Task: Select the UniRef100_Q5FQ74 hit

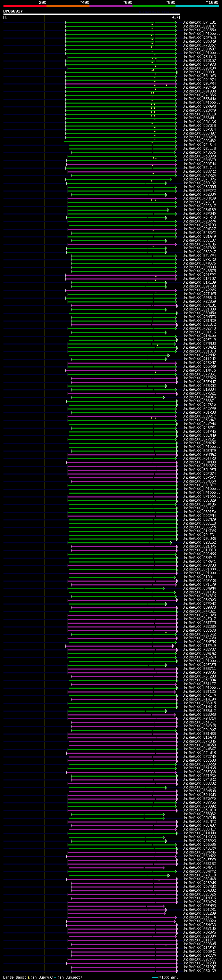Action: click(199, 473)
